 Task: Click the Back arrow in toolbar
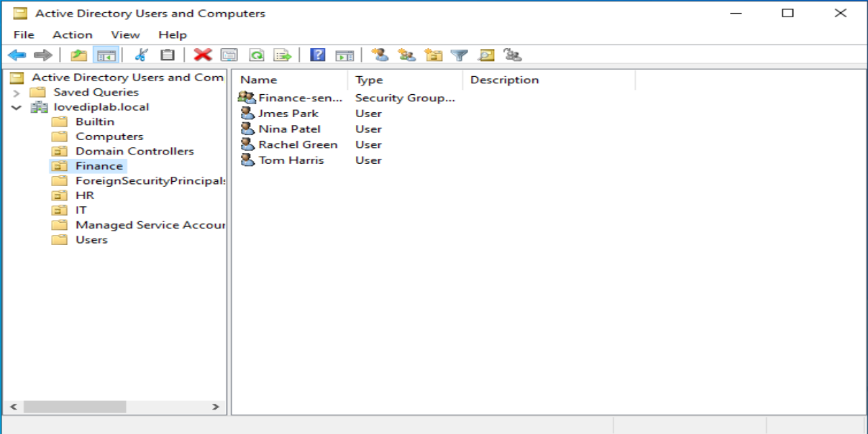point(17,55)
